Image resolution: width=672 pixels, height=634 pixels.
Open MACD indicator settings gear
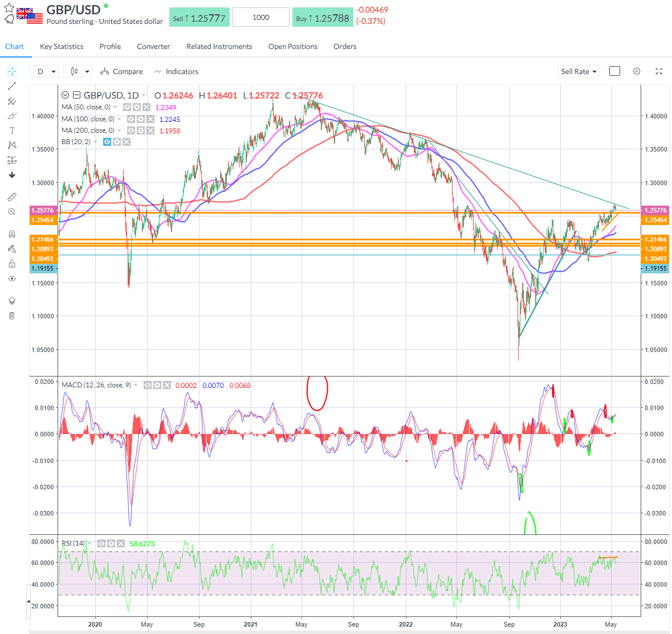click(157, 385)
